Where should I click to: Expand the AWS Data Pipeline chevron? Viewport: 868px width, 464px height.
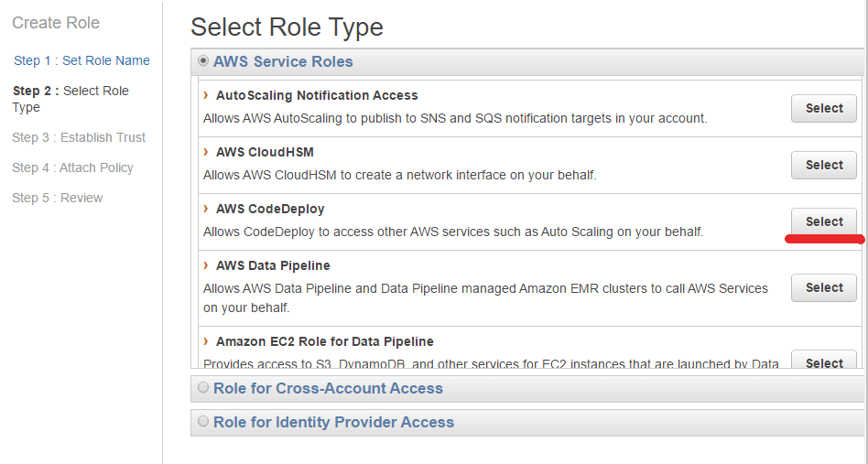[206, 264]
